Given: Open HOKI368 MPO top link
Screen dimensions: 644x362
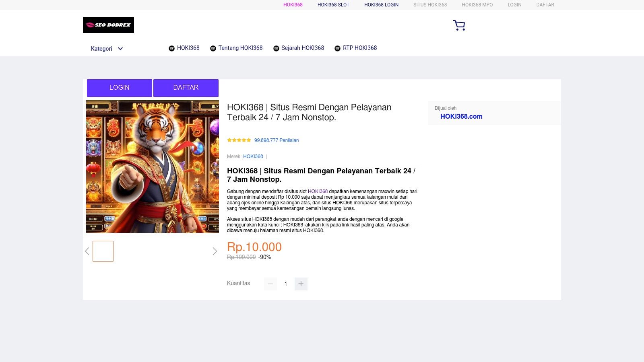Looking at the screenshot, I should pos(477,5).
